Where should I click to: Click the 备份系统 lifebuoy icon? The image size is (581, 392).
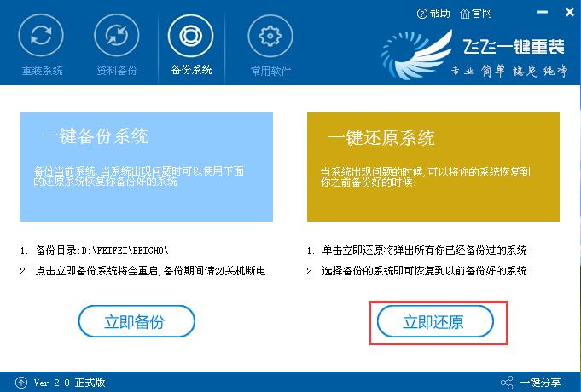[190, 36]
